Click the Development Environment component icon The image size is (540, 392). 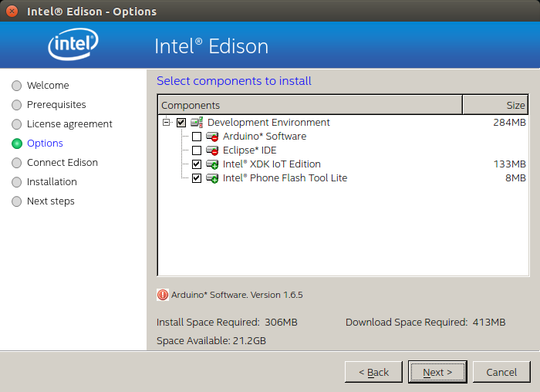click(197, 122)
